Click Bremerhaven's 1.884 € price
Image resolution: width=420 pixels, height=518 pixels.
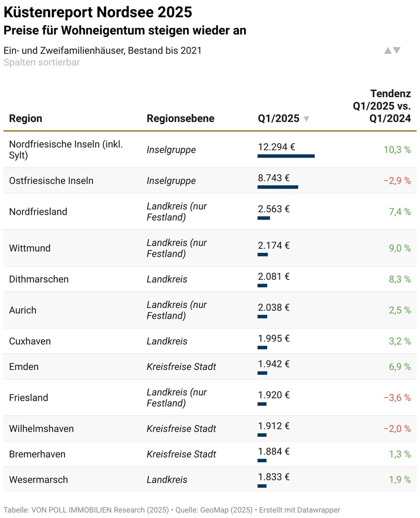click(274, 451)
